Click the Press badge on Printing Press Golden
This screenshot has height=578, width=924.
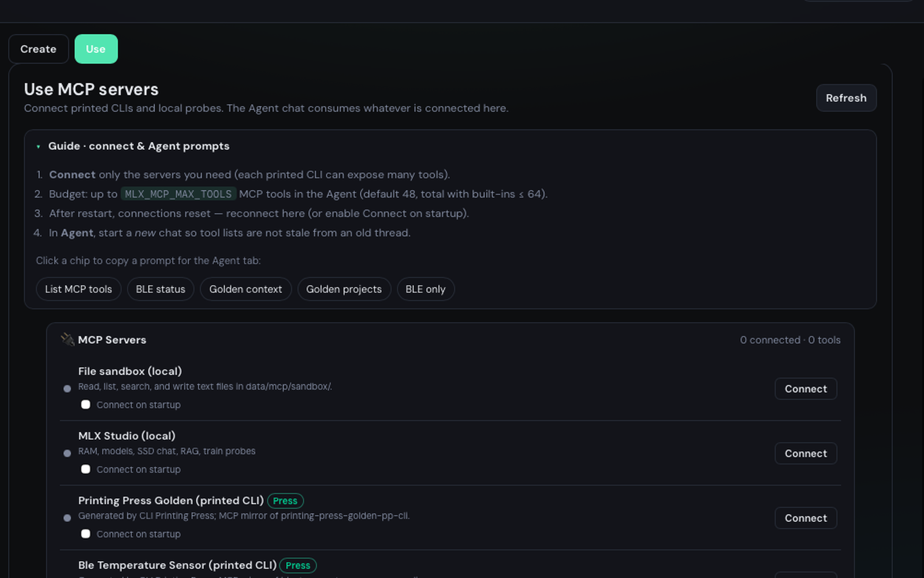285,501
